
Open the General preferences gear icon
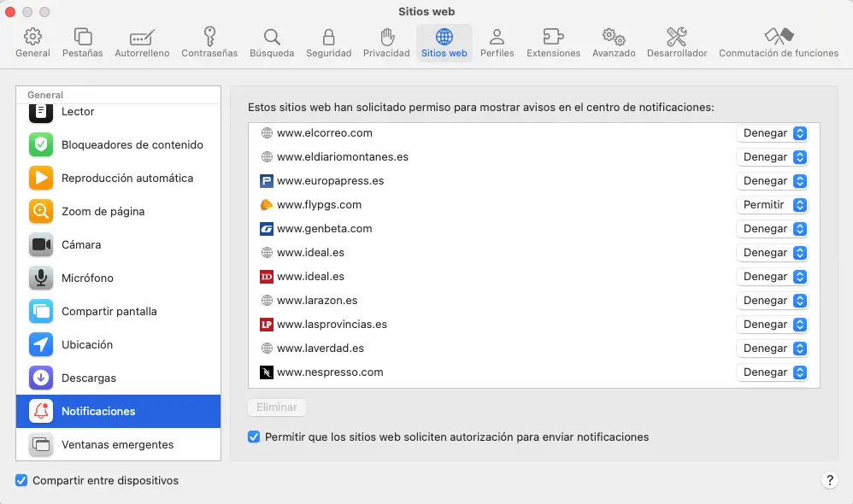[x=32, y=37]
